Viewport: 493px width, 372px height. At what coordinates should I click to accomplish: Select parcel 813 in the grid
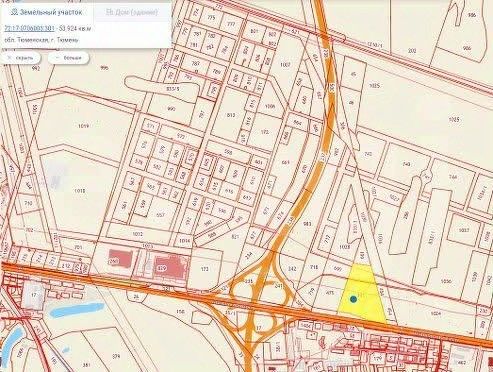[231, 115]
